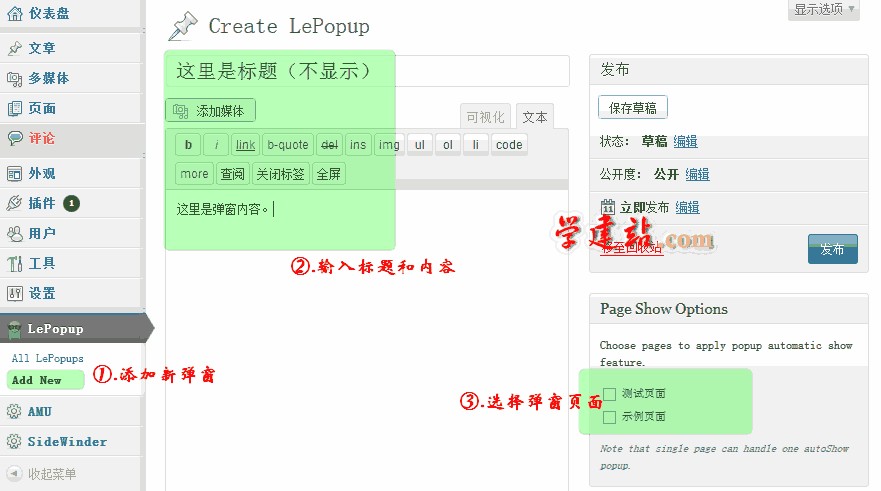Click the 移至回收站 link
Screen dimensions: 881x491
(x=632, y=248)
